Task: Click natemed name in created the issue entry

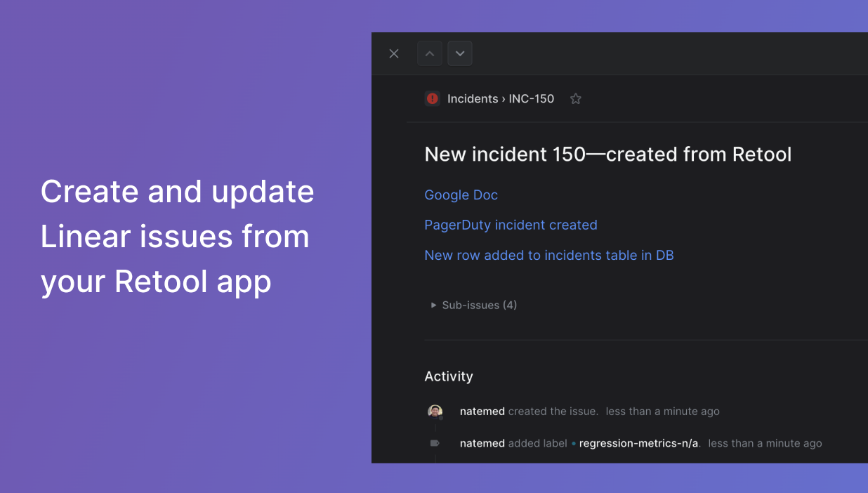Action: point(482,412)
